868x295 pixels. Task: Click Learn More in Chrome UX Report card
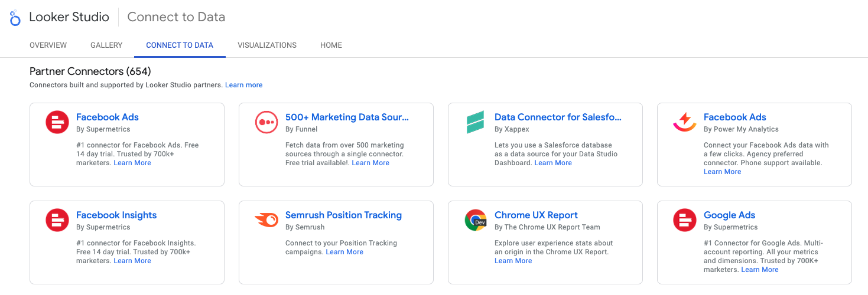(513, 261)
